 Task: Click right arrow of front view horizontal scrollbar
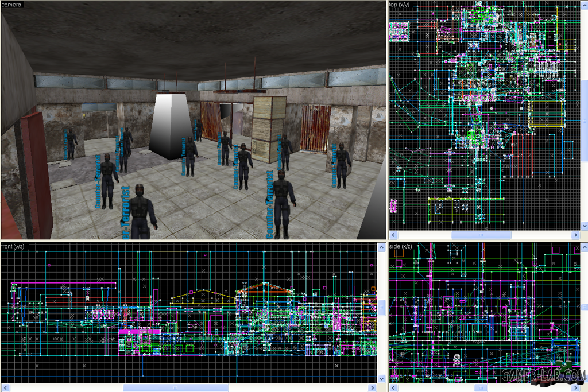372,388
